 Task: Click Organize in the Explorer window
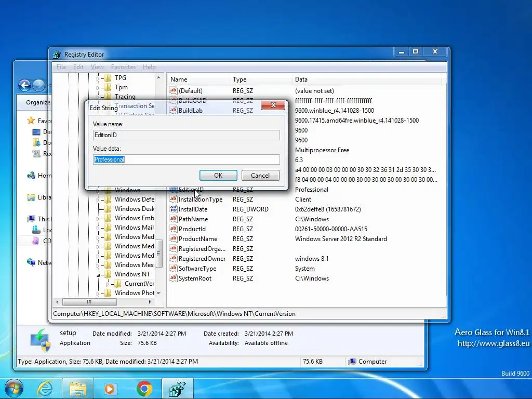(x=37, y=102)
